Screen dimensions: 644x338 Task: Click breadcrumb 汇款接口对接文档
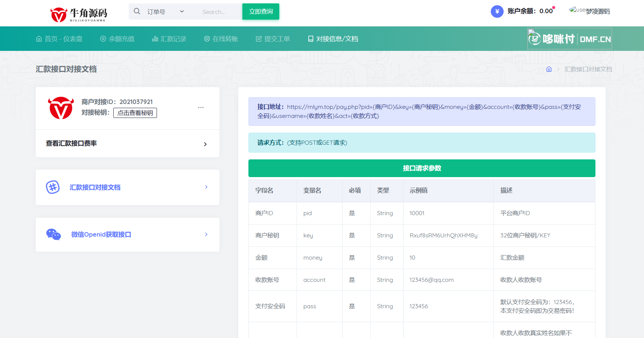tap(588, 69)
